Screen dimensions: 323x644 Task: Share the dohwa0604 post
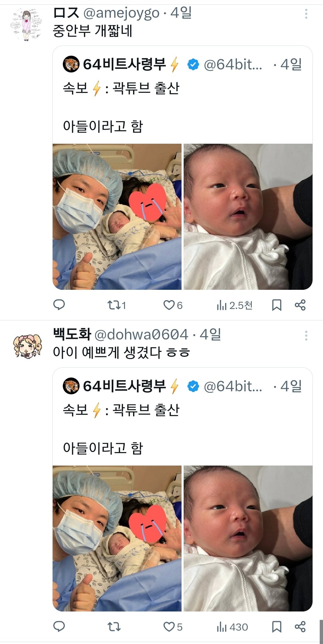click(x=300, y=627)
